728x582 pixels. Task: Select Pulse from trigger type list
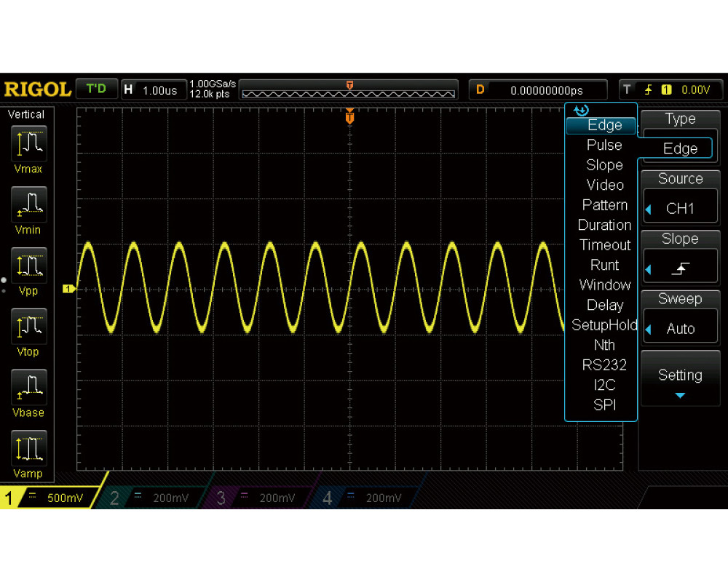tap(604, 145)
